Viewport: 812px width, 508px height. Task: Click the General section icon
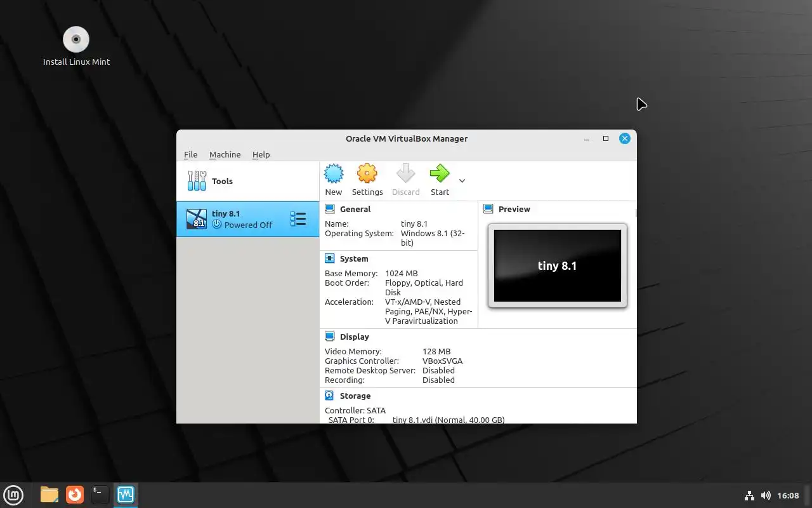[330, 209]
